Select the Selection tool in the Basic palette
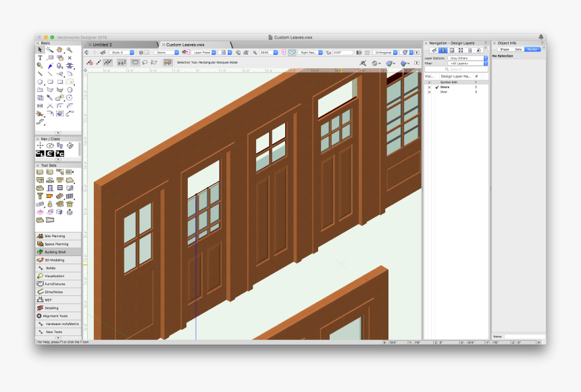This screenshot has height=392, width=581. [39, 50]
